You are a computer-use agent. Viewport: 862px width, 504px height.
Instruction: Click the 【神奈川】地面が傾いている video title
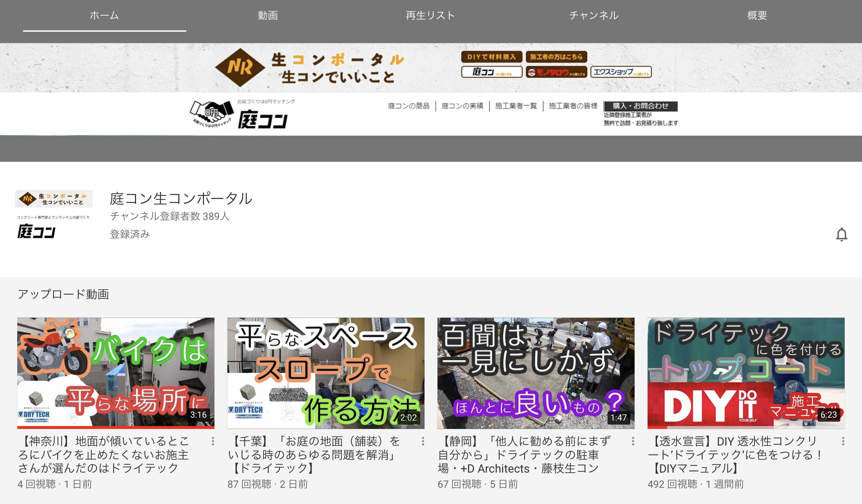pos(104,455)
